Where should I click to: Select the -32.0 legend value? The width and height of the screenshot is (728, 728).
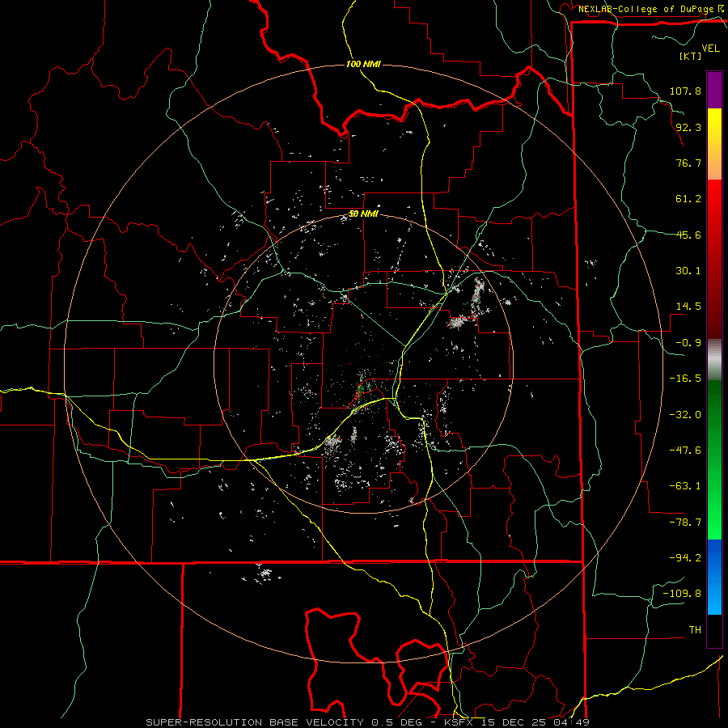[x=685, y=415]
